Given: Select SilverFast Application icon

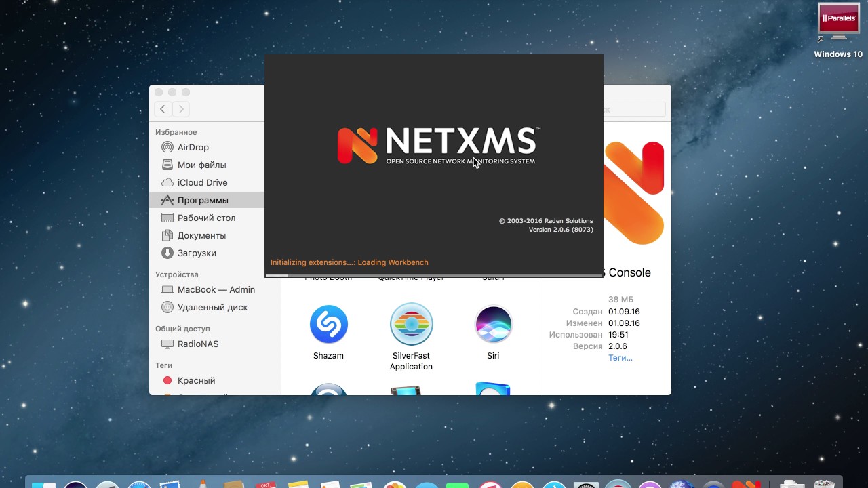Looking at the screenshot, I should click(411, 324).
